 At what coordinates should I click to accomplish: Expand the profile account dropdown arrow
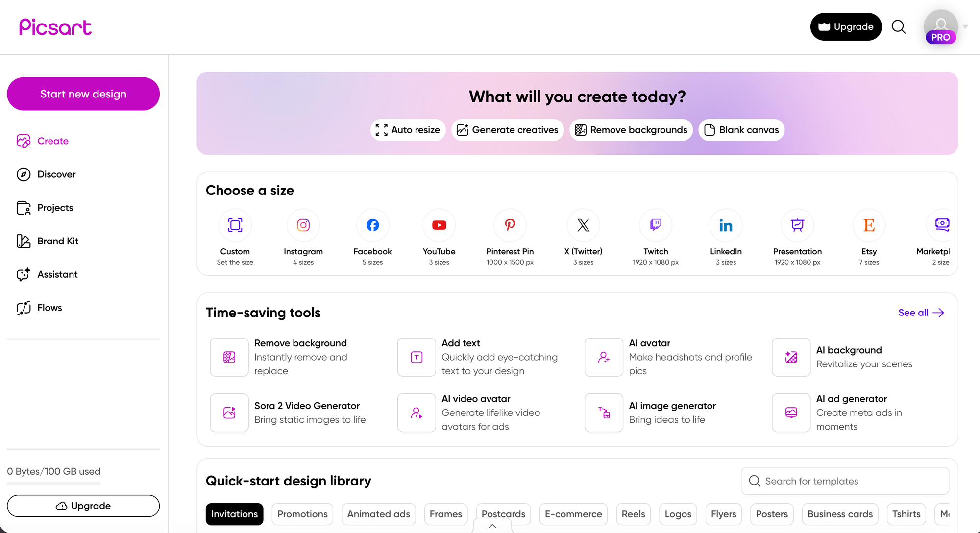click(x=965, y=27)
